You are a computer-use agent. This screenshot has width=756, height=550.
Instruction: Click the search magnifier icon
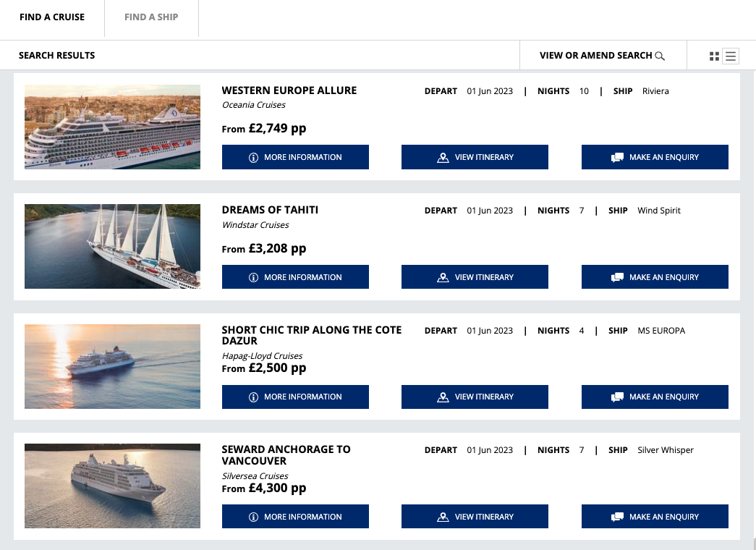pyautogui.click(x=659, y=56)
